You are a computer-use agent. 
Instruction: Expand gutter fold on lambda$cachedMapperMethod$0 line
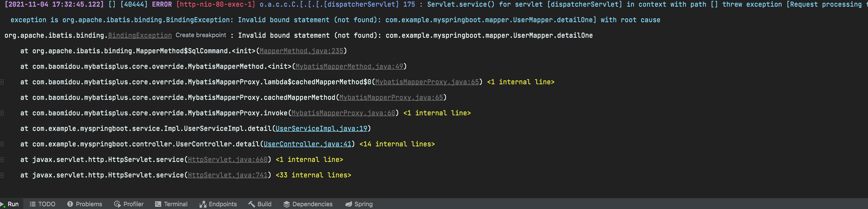2,82
